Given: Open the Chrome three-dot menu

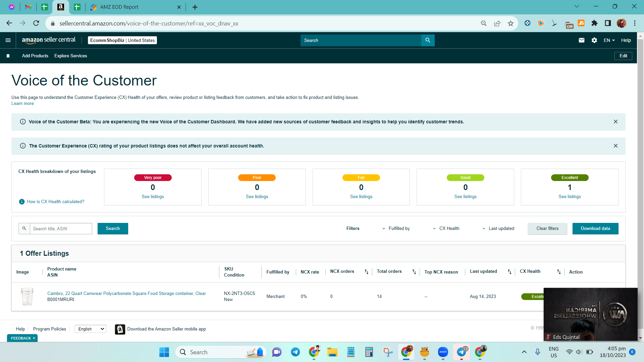Looking at the screenshot, I should [x=635, y=23].
